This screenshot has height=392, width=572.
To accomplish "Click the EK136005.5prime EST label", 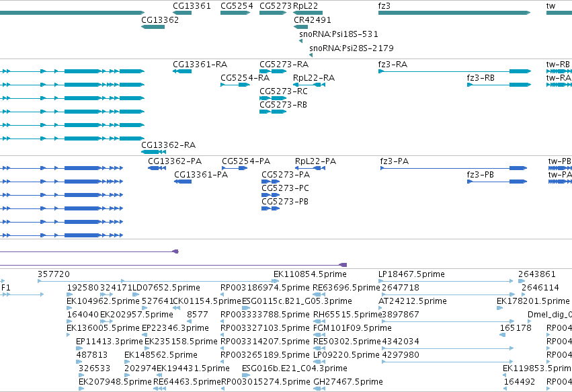I will pyautogui.click(x=103, y=329).
